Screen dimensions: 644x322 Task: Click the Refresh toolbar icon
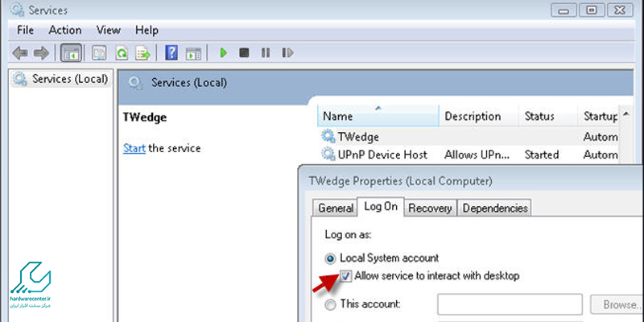point(122,53)
